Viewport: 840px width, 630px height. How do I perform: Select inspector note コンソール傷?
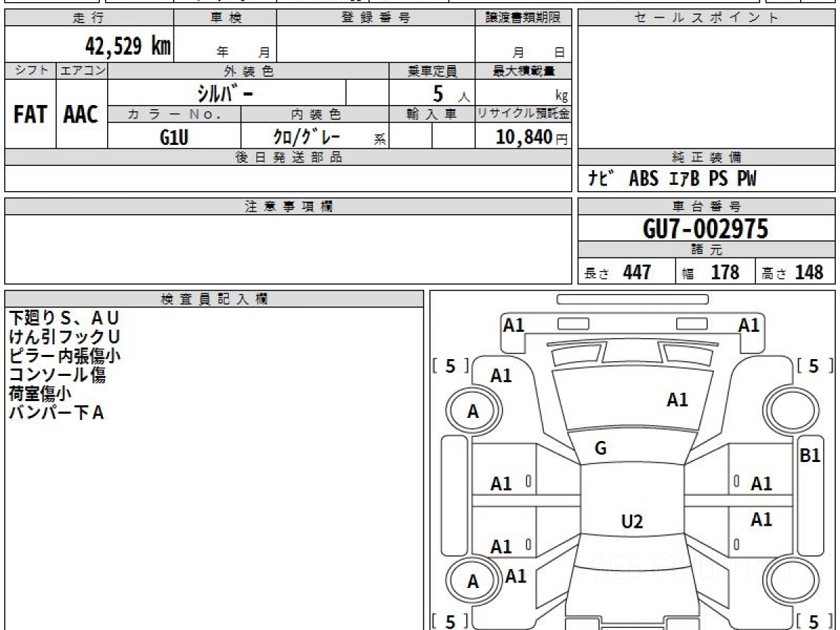(x=57, y=374)
